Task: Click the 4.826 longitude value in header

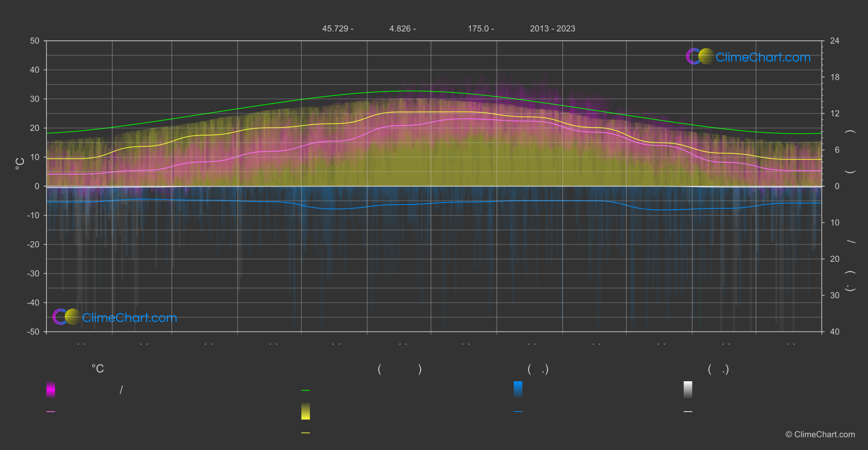Action: coord(402,29)
